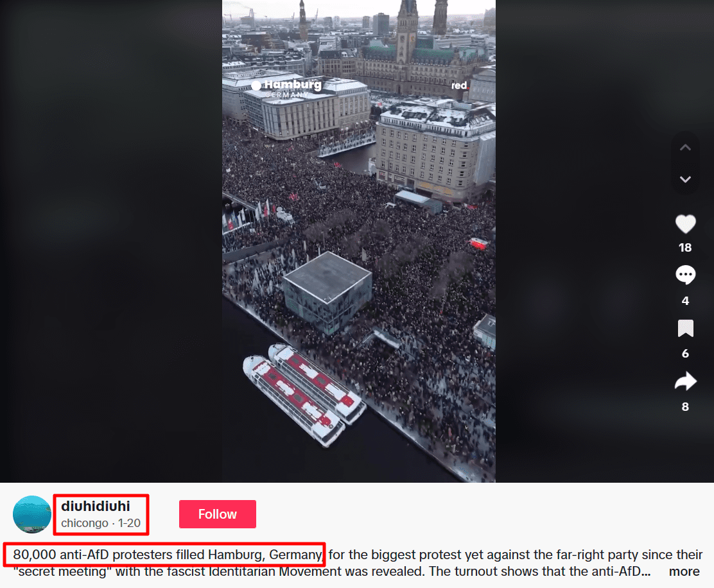
Task: Click the share count 8
Action: [685, 407]
